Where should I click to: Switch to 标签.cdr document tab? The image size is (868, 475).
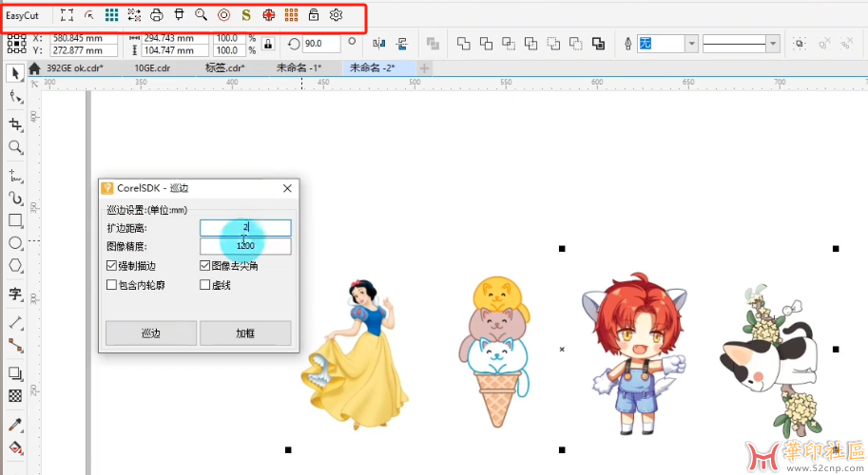click(224, 68)
